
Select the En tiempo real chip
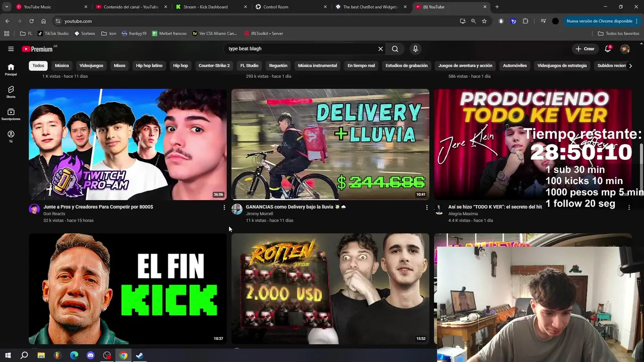tap(361, 65)
